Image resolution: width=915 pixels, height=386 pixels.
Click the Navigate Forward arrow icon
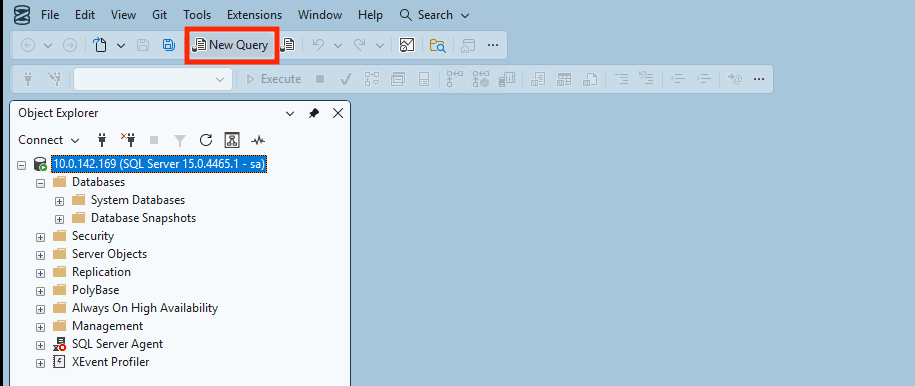69,46
